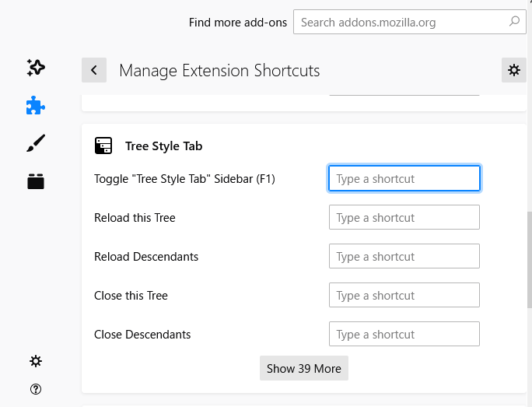Focus the Close Descendants shortcut field
The height and width of the screenshot is (407, 532).
coord(404,334)
